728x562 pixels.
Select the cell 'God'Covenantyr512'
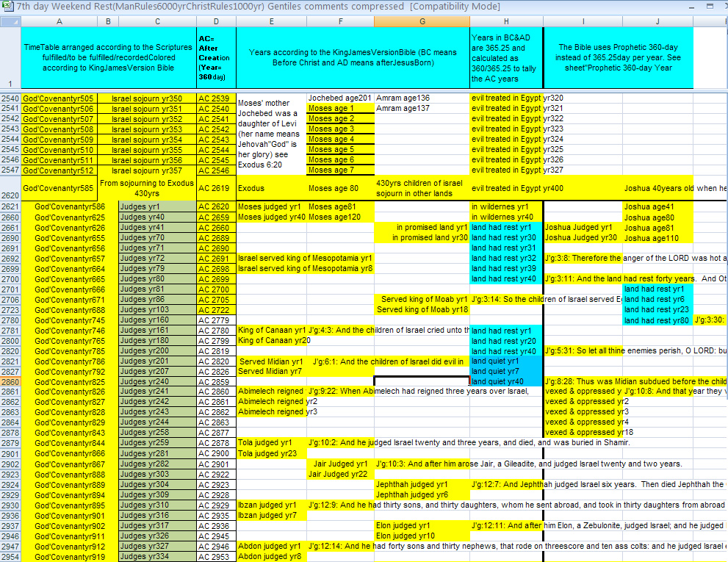[59, 170]
